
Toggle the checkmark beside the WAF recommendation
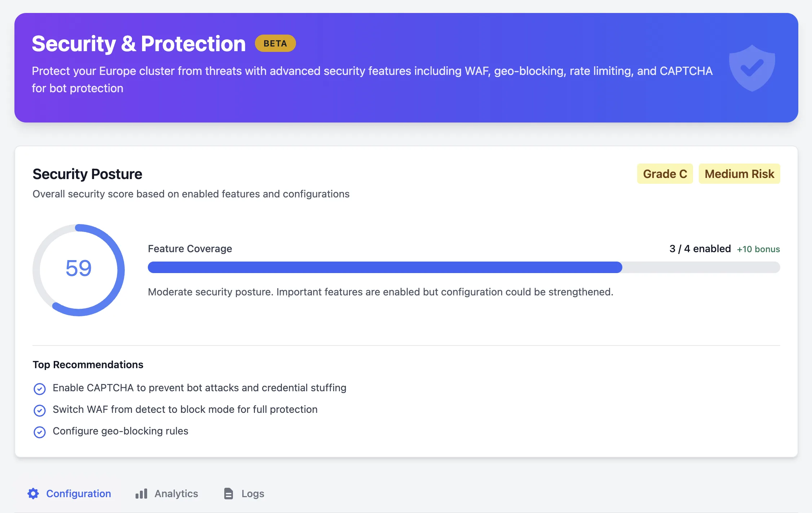click(x=40, y=411)
